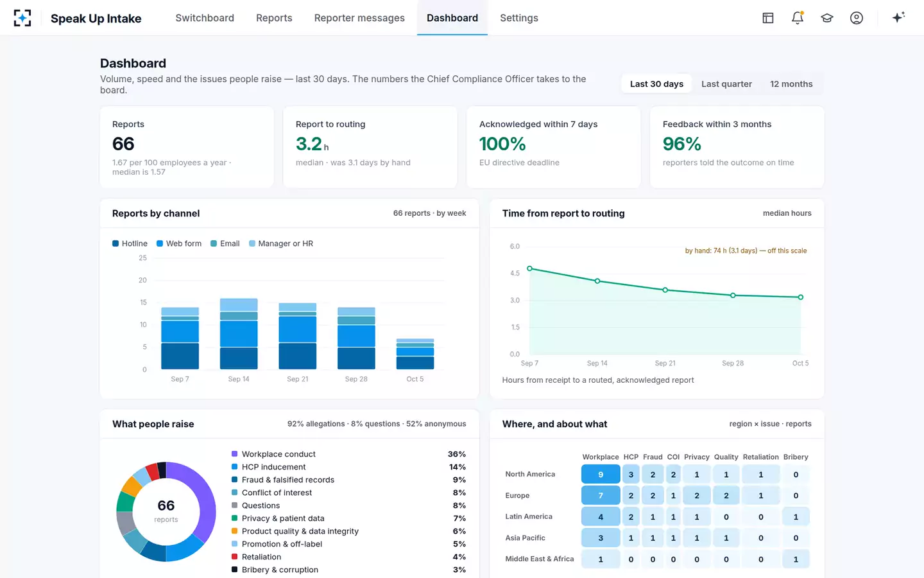
Task: Click the Privacy column header in heatmap
Action: [696, 457]
